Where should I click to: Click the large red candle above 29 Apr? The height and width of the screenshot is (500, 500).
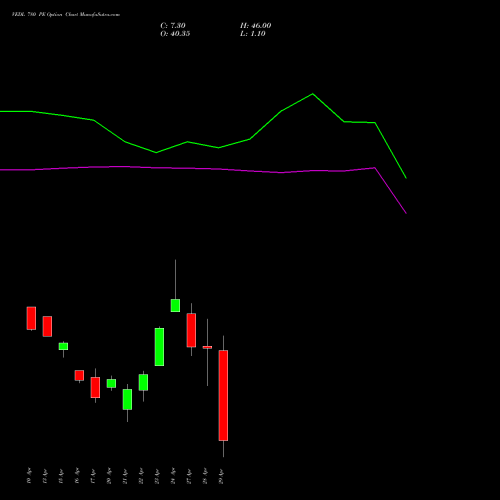tap(223, 395)
